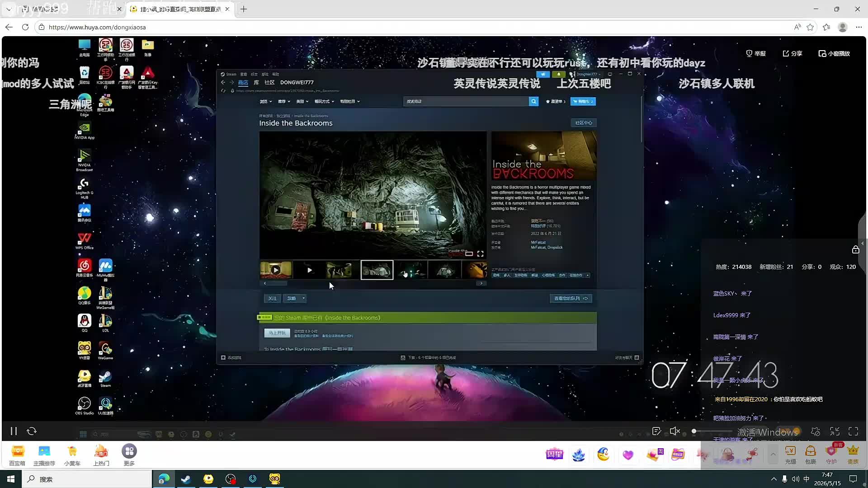This screenshot has height=488, width=868.
Task: Click the 周星 gift badge icon
Action: coord(554,455)
